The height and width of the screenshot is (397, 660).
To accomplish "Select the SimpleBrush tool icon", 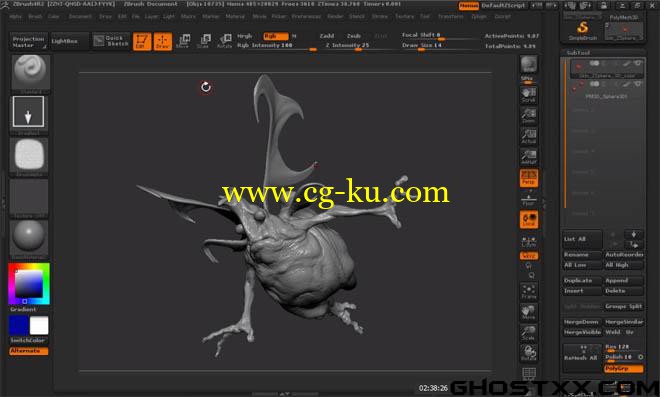I will pos(583,30).
